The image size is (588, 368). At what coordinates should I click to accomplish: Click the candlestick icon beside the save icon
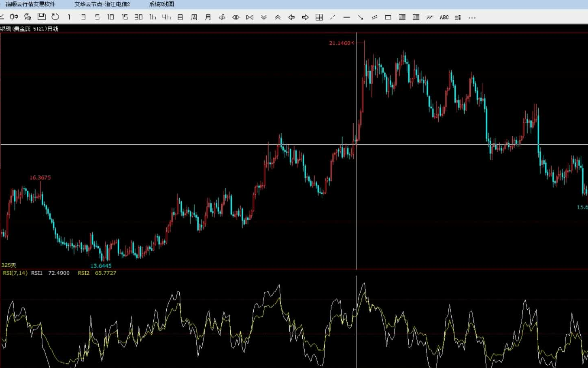click(14, 17)
